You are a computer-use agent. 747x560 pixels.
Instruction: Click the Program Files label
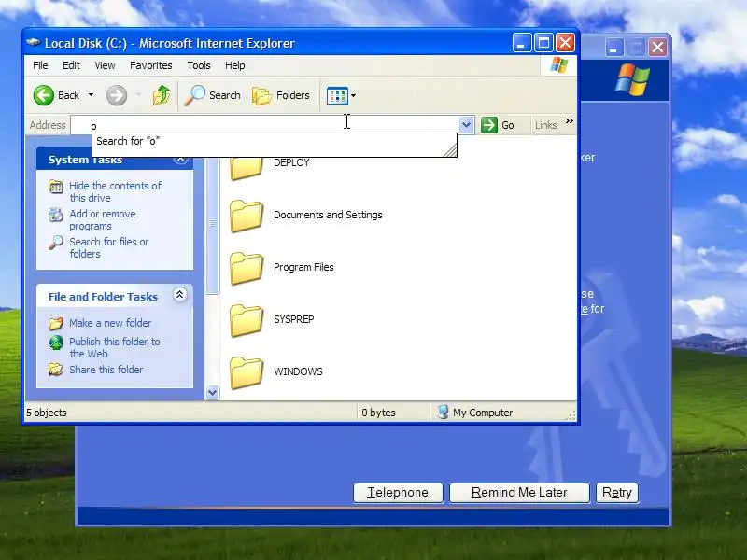click(x=303, y=267)
